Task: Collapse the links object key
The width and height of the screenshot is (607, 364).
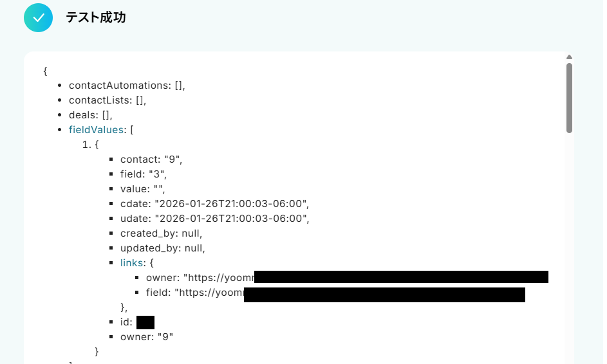Action: point(131,263)
